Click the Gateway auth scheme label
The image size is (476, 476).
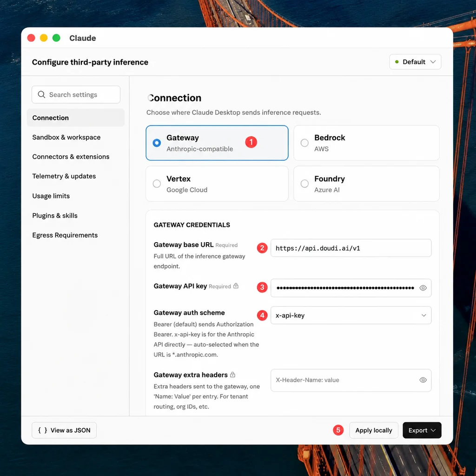coord(189,313)
